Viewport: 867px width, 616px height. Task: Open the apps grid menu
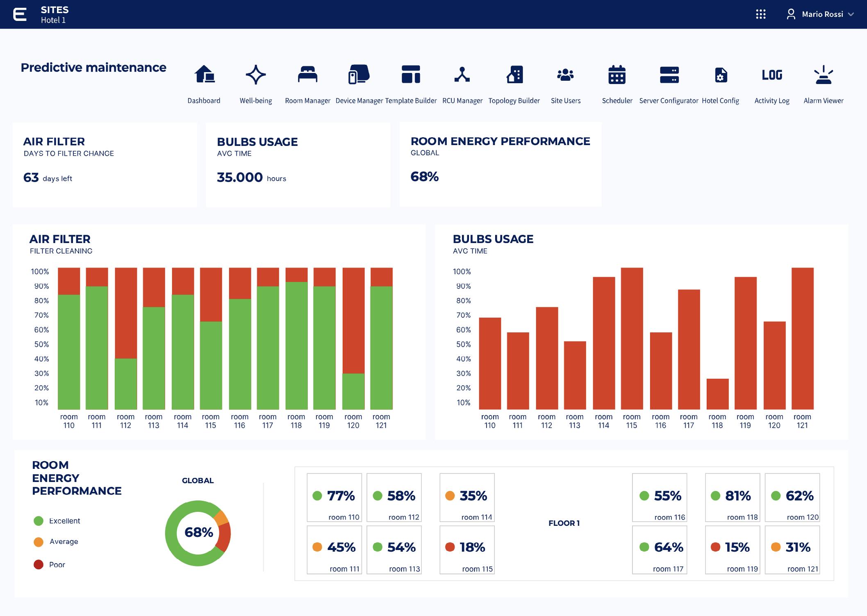pos(761,14)
